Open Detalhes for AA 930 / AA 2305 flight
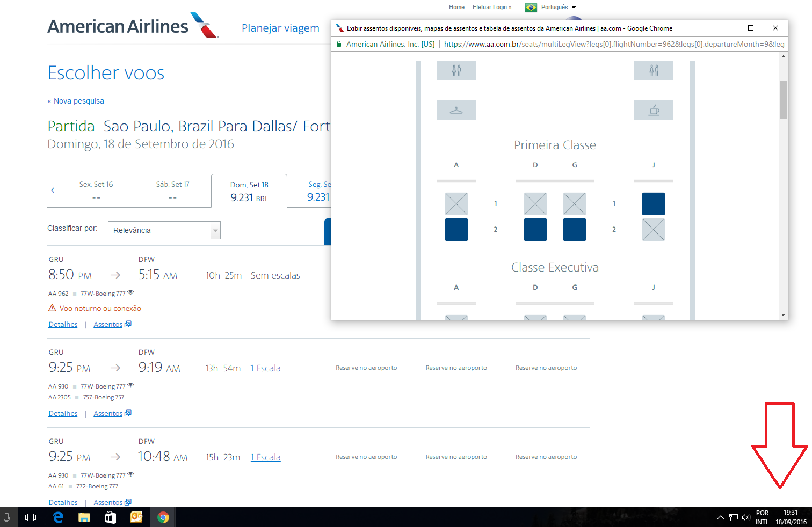 click(x=63, y=413)
